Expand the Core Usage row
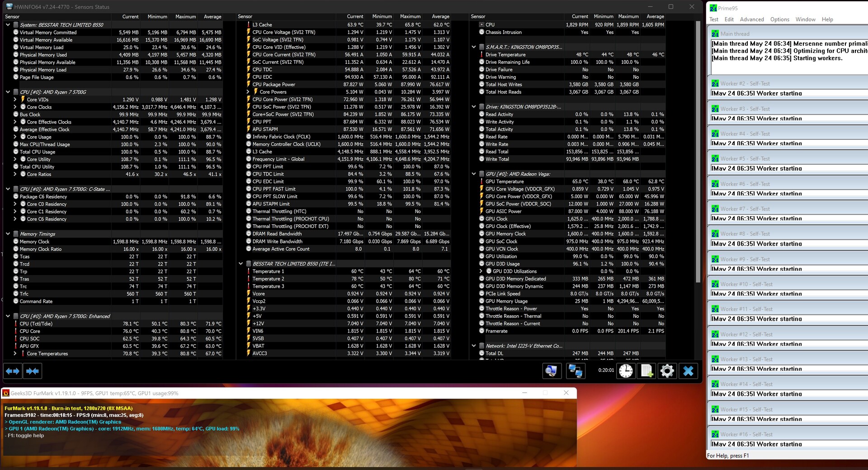Screen dimensions: 868x470 click(15, 137)
